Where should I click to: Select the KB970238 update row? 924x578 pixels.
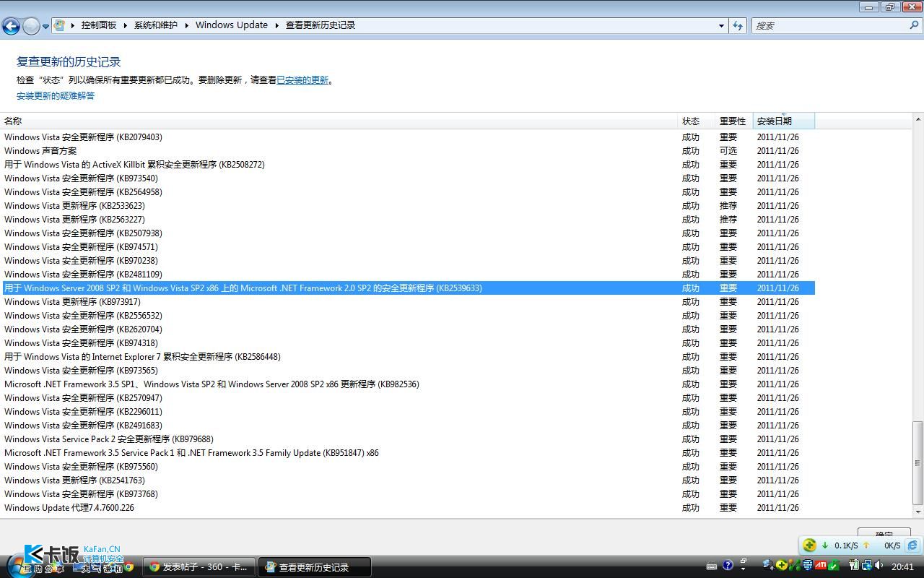(x=408, y=261)
